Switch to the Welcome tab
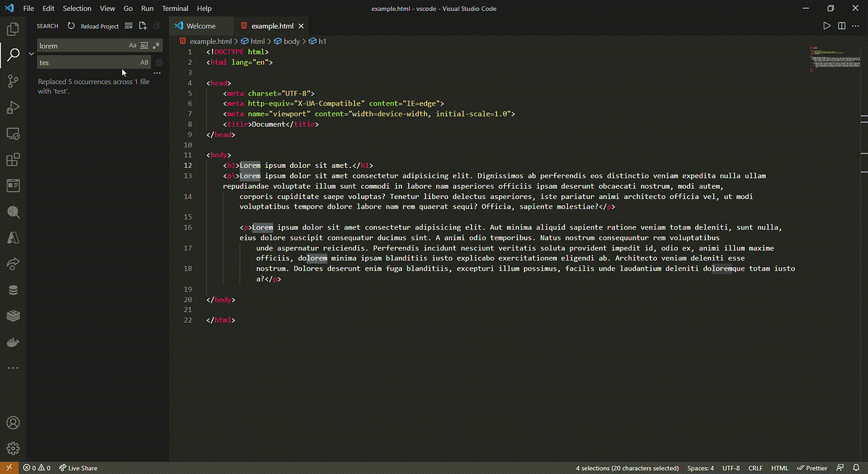868x474 pixels. pyautogui.click(x=200, y=25)
